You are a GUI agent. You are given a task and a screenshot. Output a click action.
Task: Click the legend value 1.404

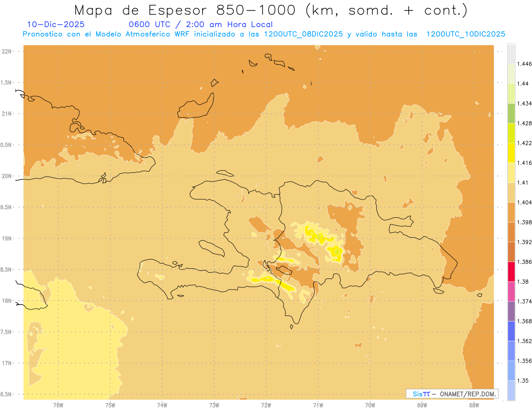point(525,202)
